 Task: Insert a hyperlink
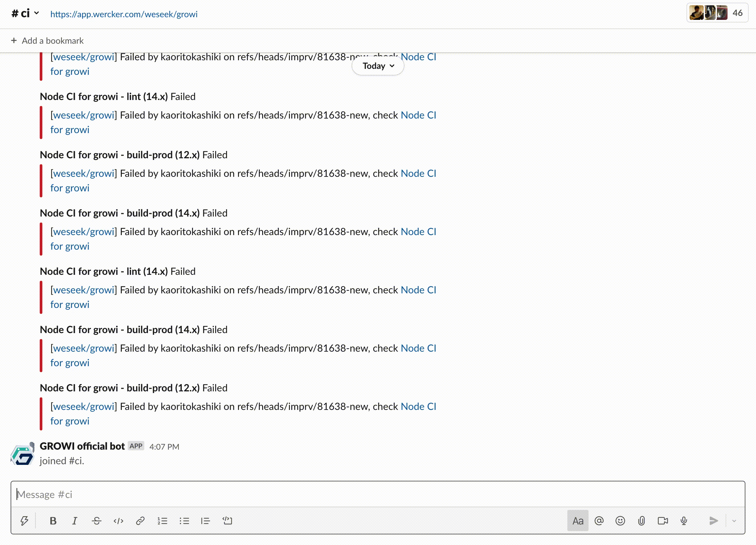[140, 520]
